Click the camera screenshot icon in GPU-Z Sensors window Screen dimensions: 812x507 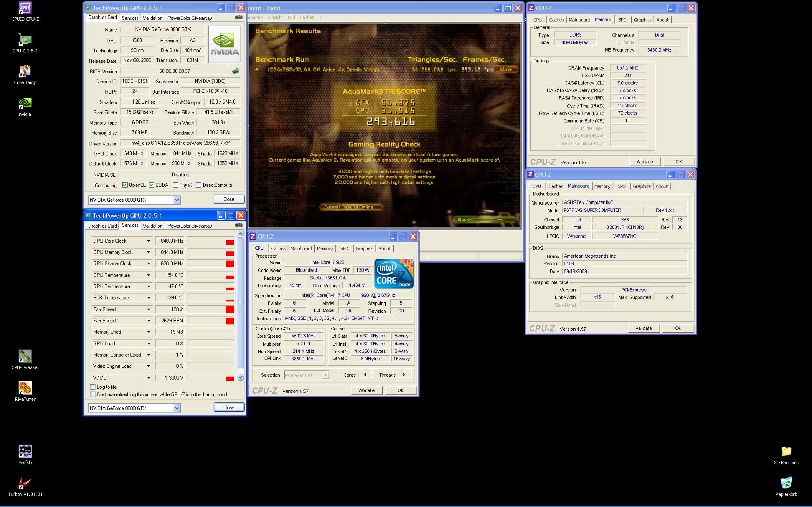[239, 225]
